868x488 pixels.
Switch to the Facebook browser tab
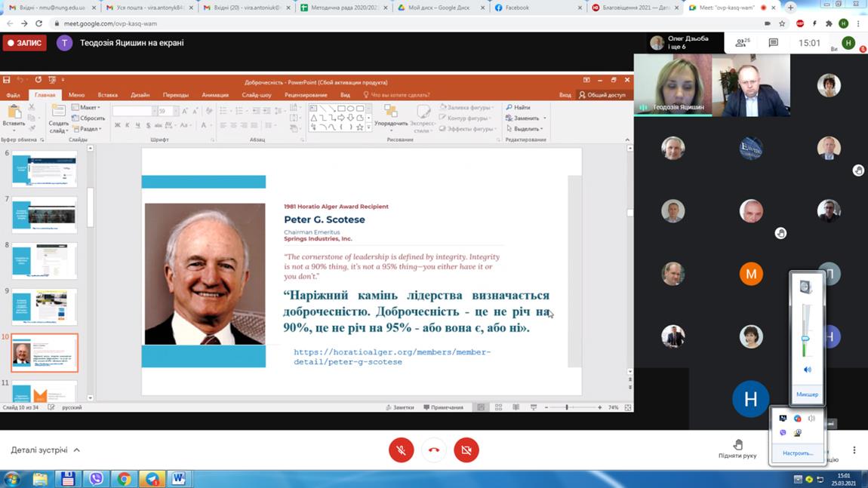[x=537, y=8]
